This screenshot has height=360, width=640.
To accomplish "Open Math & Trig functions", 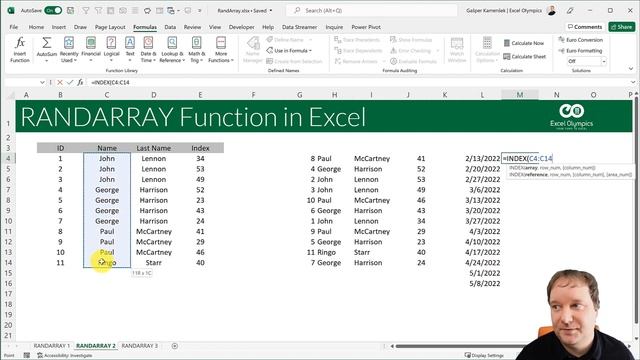I will coord(196,49).
